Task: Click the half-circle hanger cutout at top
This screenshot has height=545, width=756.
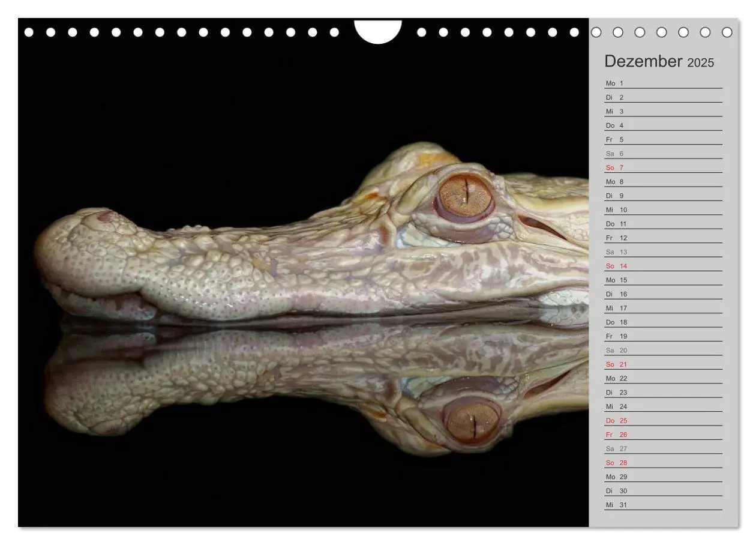Action: [378, 30]
